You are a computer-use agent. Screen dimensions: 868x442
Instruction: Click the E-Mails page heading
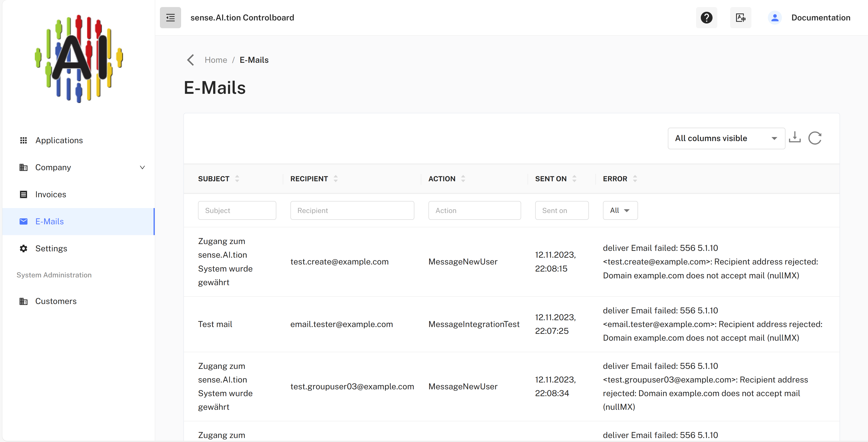215,88
